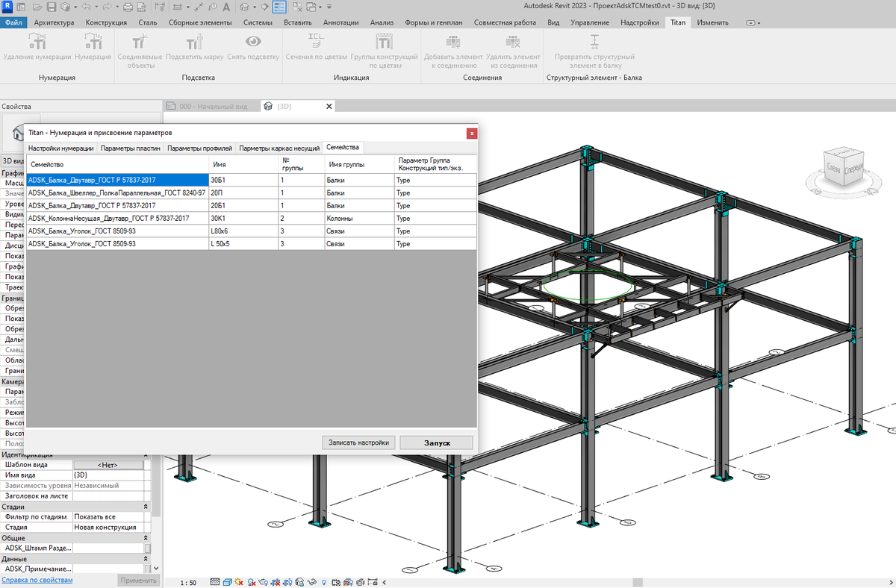Click the Open folder icon in quick access toolbar
Image resolution: width=896 pixels, height=588 pixels.
pyautogui.click(x=37, y=7)
